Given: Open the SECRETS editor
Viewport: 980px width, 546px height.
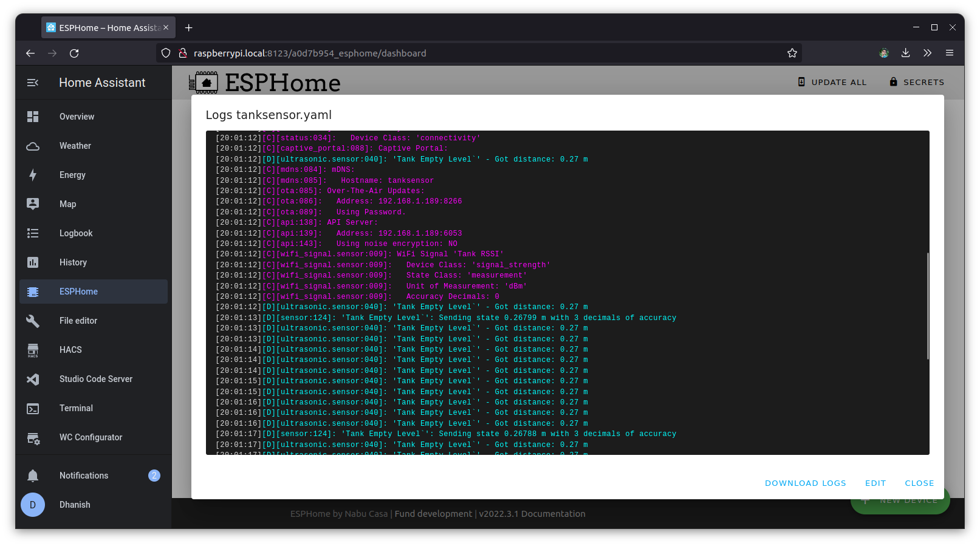Looking at the screenshot, I should (x=917, y=82).
